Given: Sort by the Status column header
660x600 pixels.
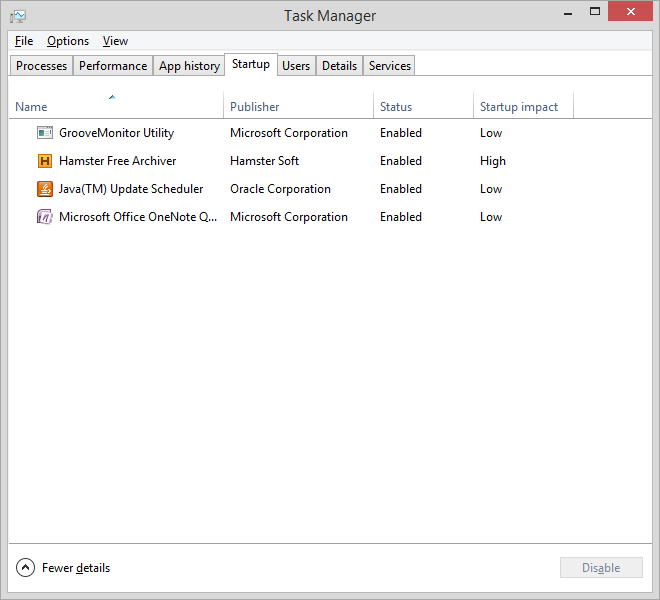Looking at the screenshot, I should pos(396,107).
